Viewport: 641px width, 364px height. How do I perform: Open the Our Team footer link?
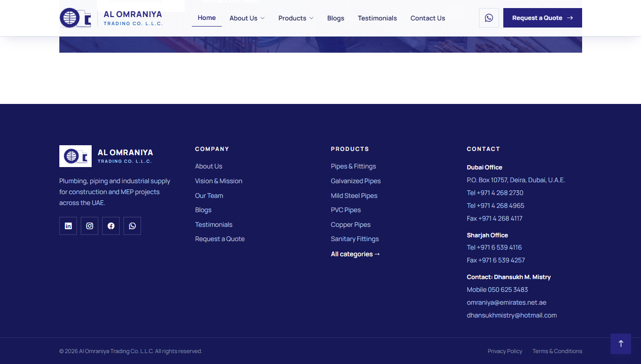pyautogui.click(x=209, y=196)
